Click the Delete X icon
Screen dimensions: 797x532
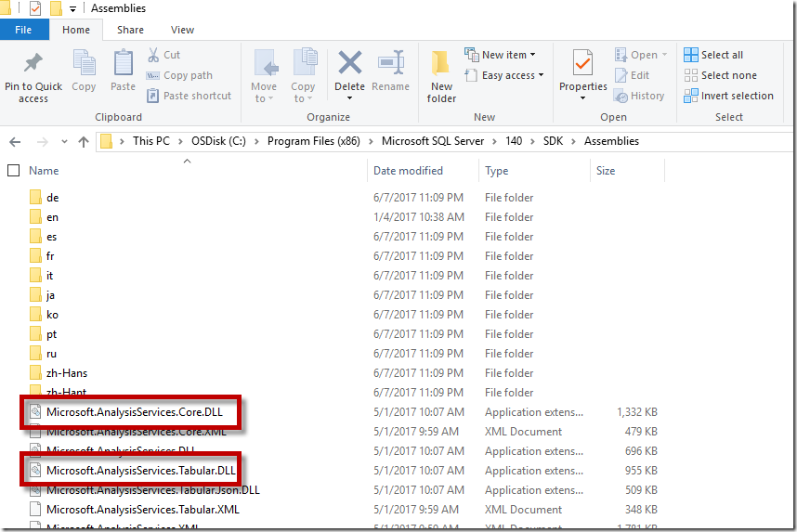pyautogui.click(x=350, y=62)
